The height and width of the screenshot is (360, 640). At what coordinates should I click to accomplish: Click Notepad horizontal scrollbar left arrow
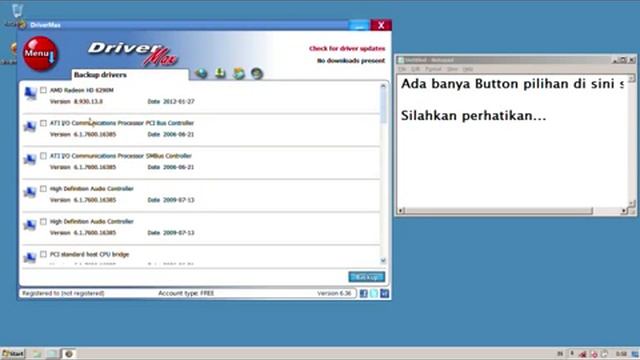pos(401,211)
